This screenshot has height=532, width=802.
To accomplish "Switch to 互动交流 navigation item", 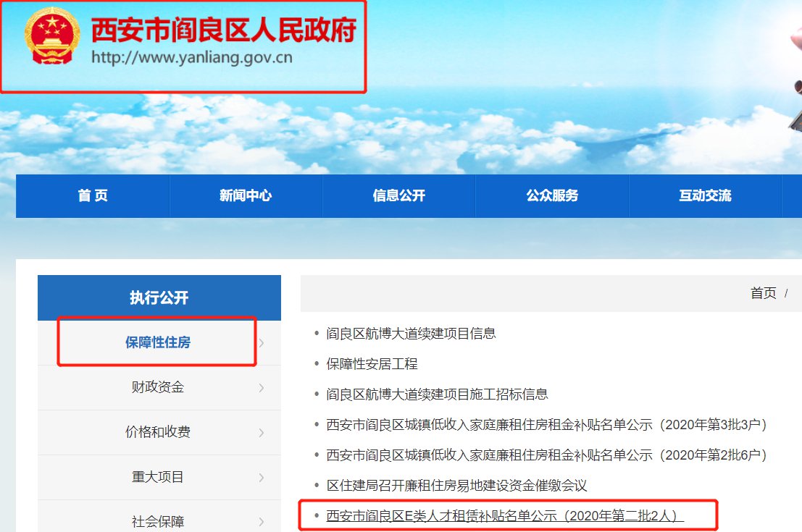I will pos(705,195).
